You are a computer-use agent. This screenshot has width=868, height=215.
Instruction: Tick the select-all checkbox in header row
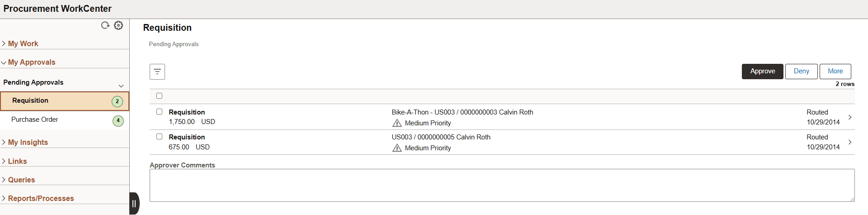click(x=159, y=96)
